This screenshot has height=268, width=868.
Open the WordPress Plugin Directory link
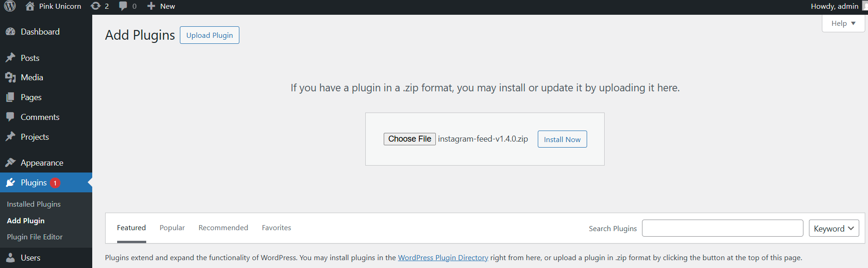(443, 258)
